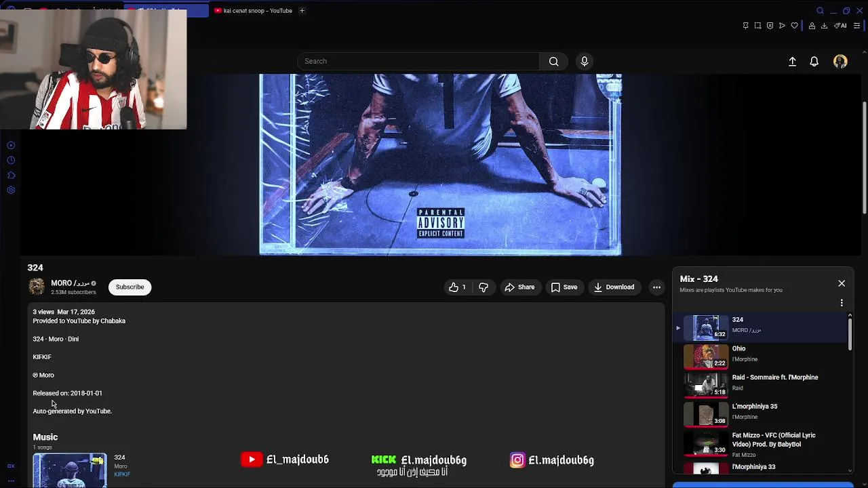The height and width of the screenshot is (488, 868).
Task: Open sidebar history clock icon
Action: click(11, 160)
